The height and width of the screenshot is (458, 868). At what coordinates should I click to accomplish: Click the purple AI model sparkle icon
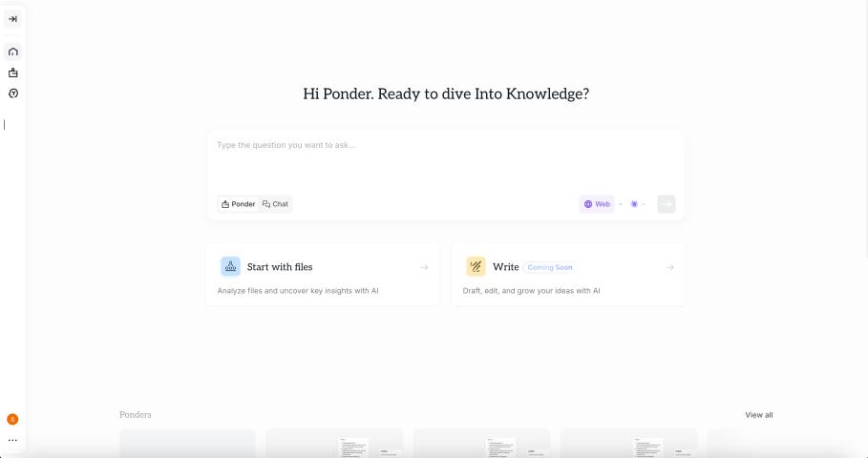pos(634,204)
